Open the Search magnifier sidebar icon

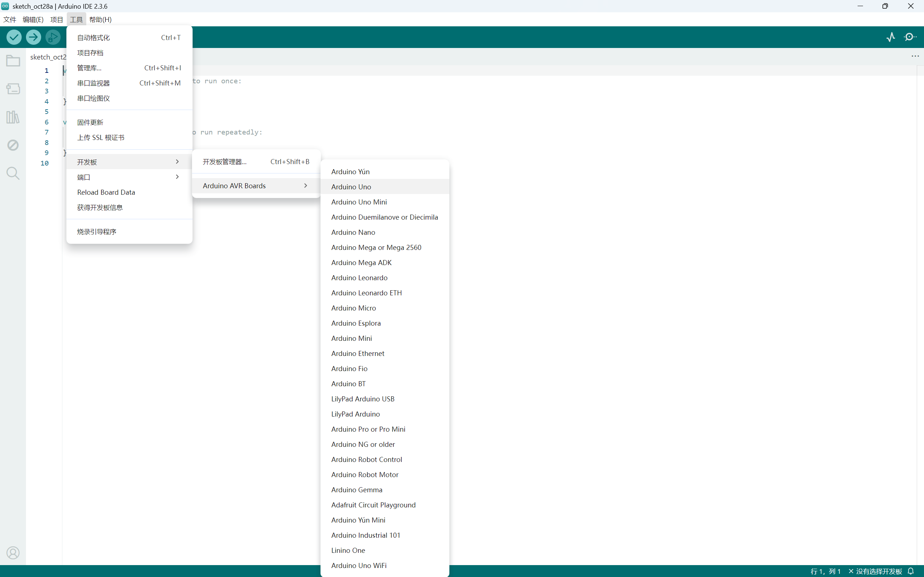coord(13,173)
